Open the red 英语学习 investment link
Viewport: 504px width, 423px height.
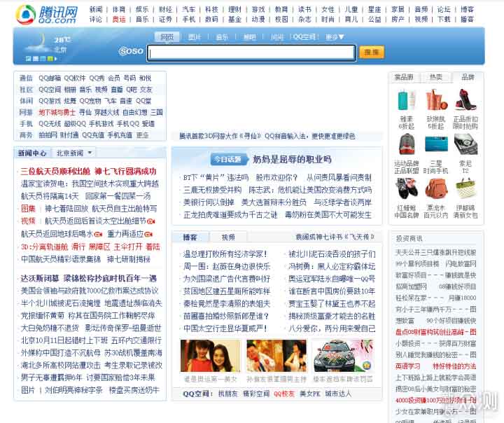click(408, 366)
